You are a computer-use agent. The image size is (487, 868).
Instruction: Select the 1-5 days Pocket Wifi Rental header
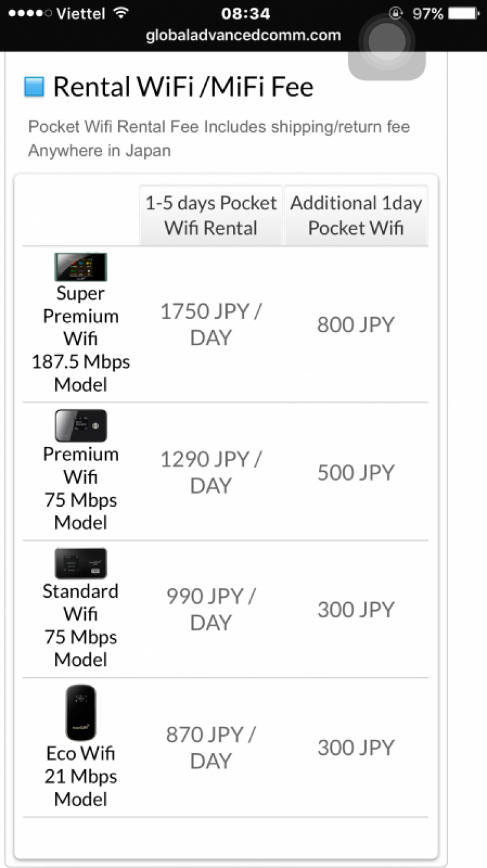click(211, 215)
